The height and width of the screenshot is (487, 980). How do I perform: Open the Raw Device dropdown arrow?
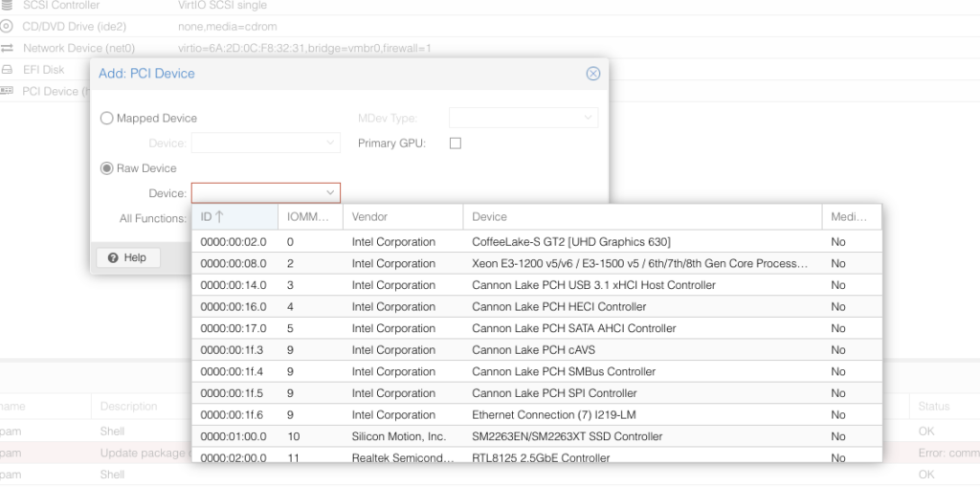[330, 193]
